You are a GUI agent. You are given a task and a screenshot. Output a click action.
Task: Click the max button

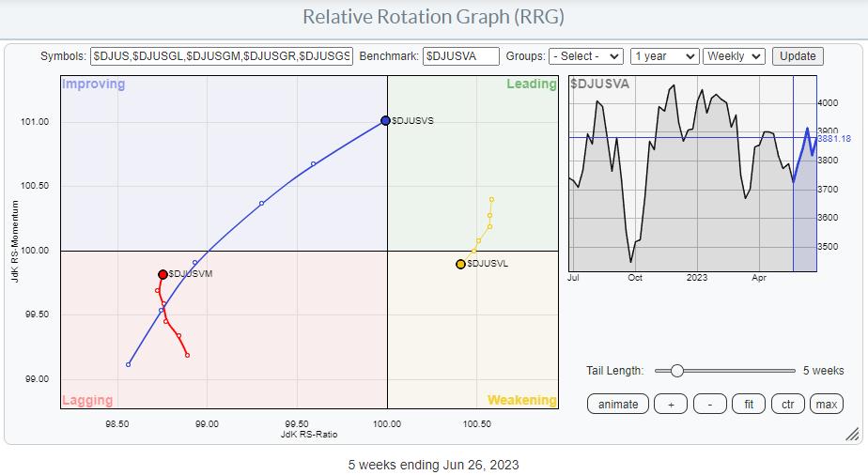click(x=826, y=405)
